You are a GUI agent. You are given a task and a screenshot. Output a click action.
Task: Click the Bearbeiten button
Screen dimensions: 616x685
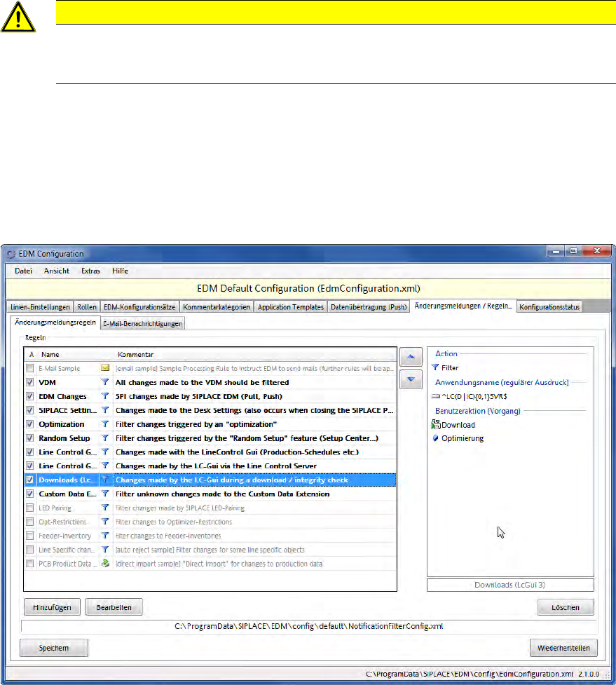[x=114, y=607]
